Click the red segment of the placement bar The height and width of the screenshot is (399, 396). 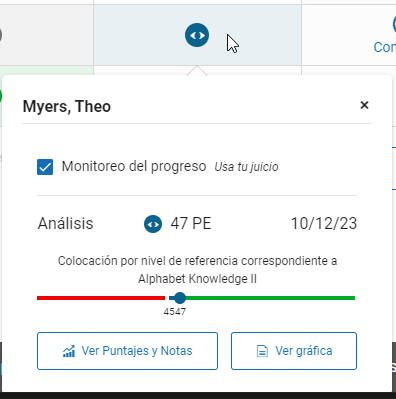point(101,298)
